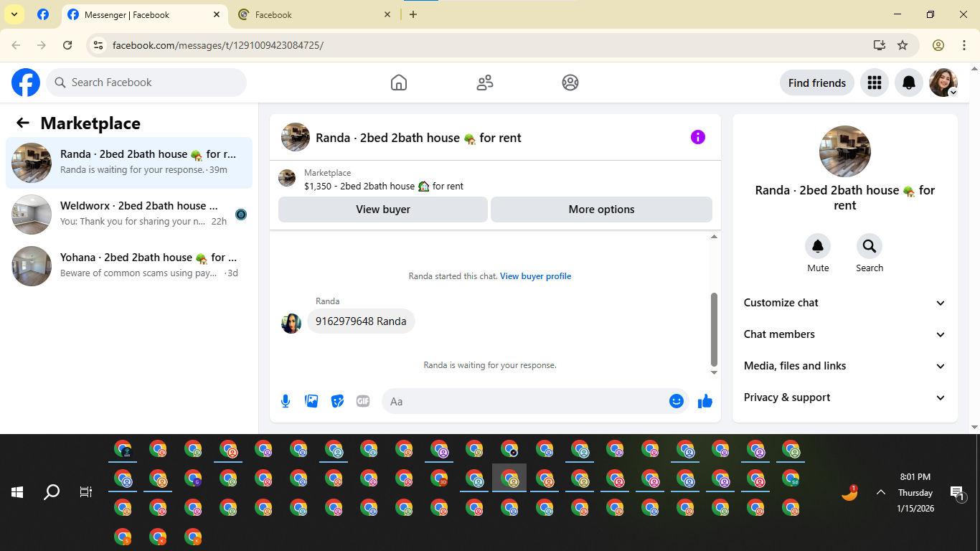Open the Weldworx conversation in the list
This screenshot has height=551, width=980.
pyautogui.click(x=129, y=215)
